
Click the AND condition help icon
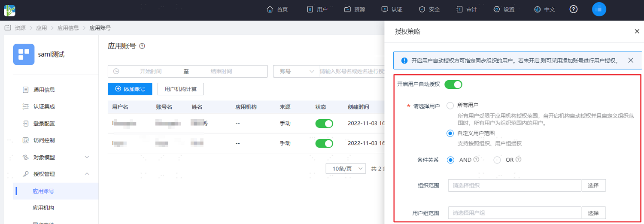[476, 160]
